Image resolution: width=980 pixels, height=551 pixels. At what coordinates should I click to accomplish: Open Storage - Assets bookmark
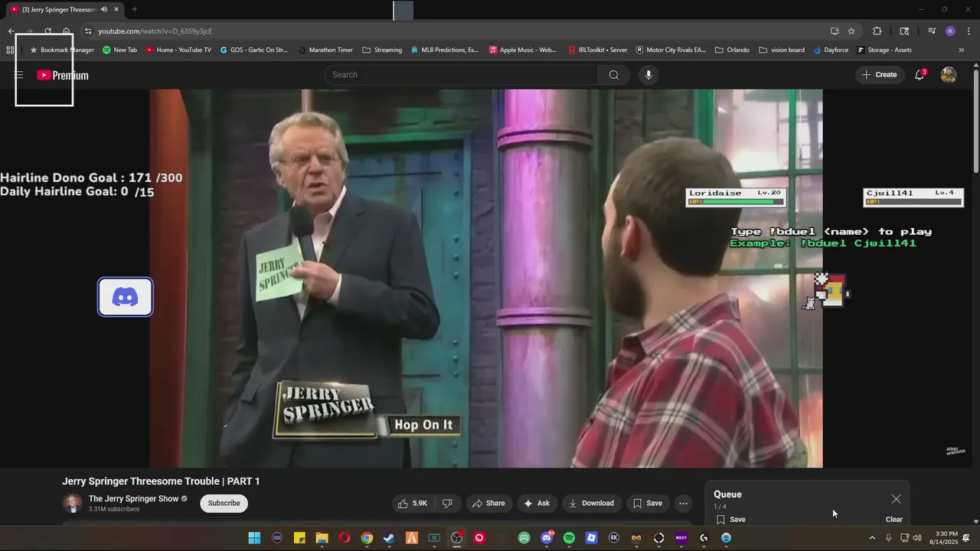tap(884, 50)
